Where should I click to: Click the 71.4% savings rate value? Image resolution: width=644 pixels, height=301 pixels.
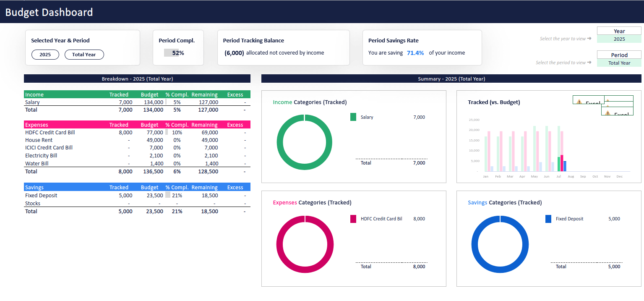[415, 53]
